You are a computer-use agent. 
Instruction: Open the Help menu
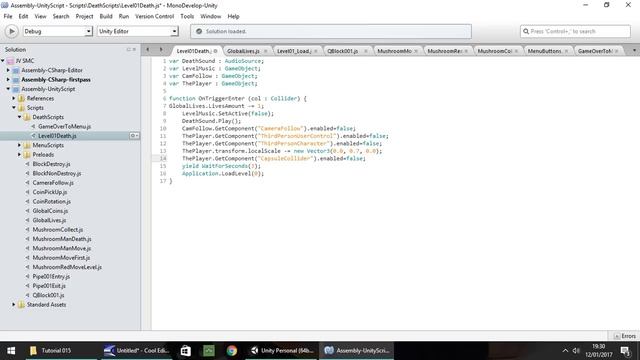pos(233,16)
